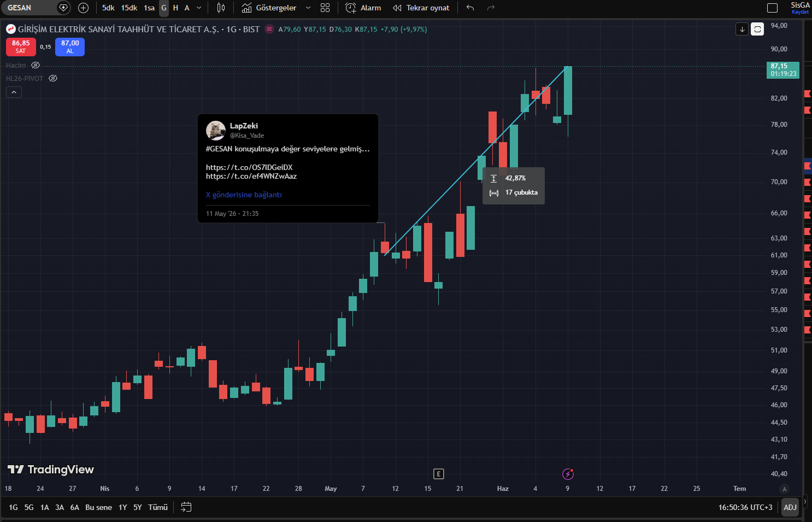Click the down-arrow button near price scale

coord(742,29)
